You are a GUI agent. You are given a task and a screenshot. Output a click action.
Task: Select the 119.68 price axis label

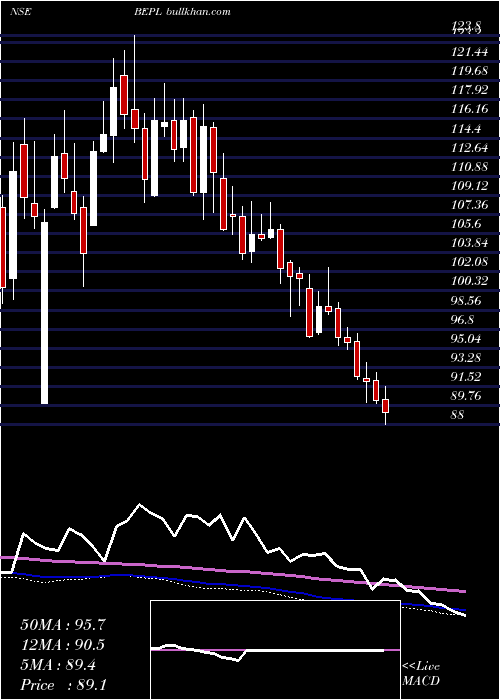pyautogui.click(x=469, y=71)
